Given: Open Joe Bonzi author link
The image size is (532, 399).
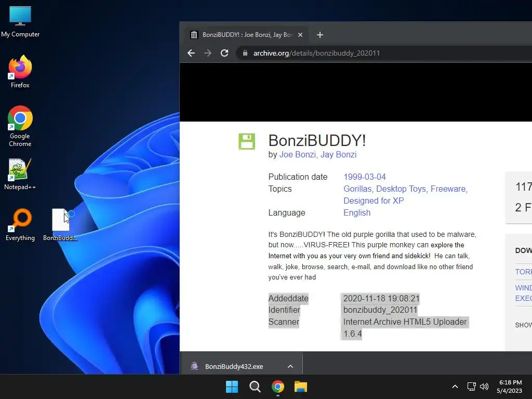Looking at the screenshot, I should click(297, 155).
